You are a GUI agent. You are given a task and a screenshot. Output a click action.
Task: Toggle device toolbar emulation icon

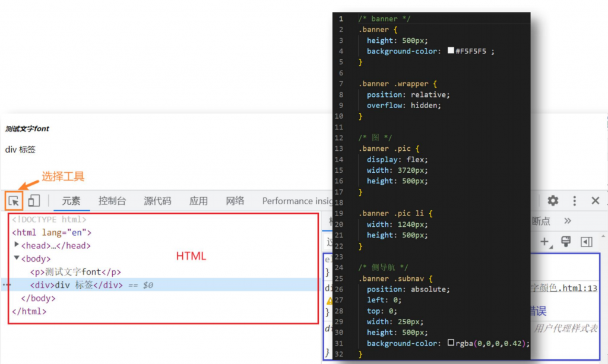coord(34,201)
